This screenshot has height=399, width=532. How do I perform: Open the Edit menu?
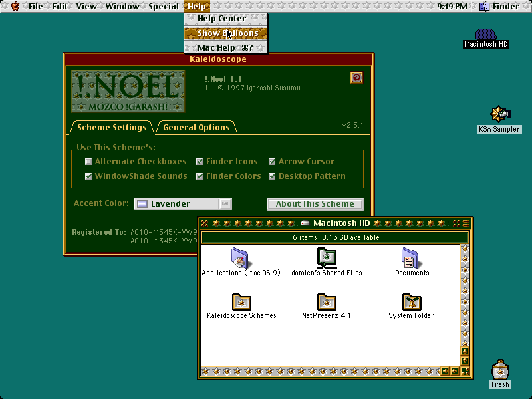click(x=60, y=6)
